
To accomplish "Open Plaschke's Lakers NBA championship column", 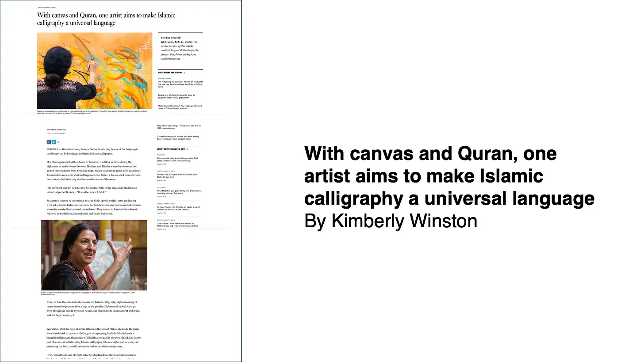I will click(178, 127).
